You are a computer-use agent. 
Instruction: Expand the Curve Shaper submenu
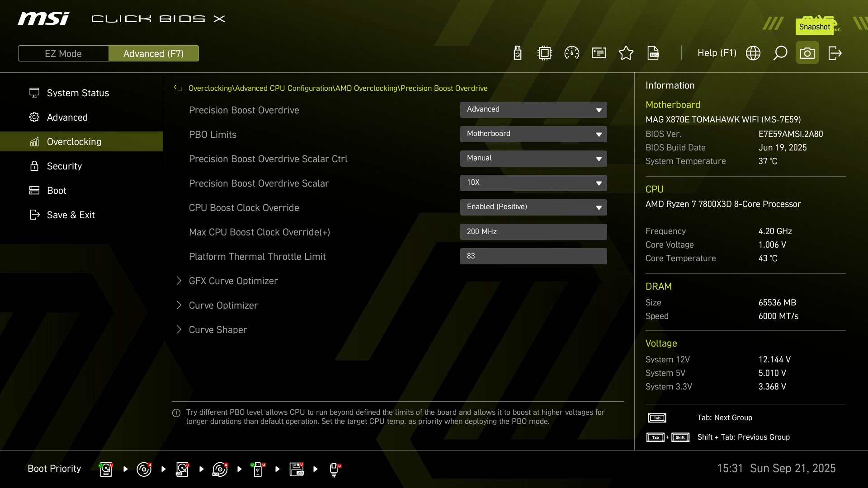point(218,330)
